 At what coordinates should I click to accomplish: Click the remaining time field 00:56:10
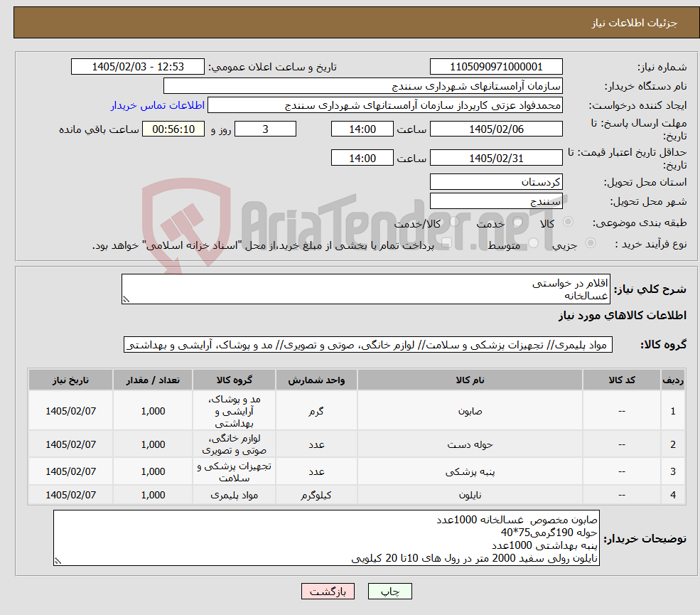173,129
